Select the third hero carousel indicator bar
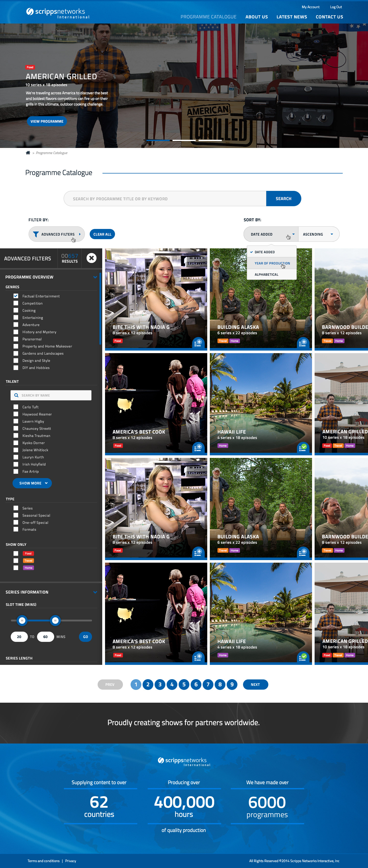Viewport: 368px width, 868px height. pos(210,140)
